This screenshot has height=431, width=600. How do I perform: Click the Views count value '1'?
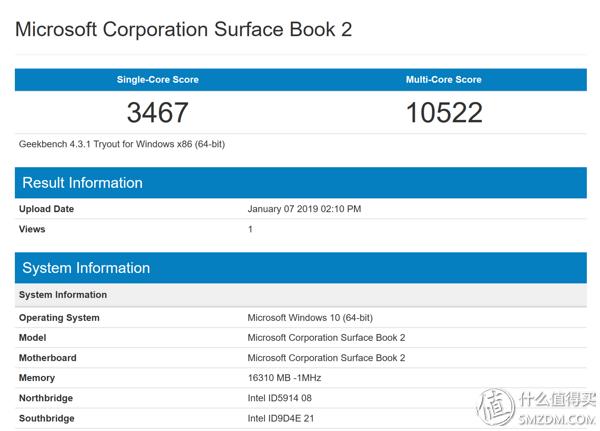pyautogui.click(x=250, y=229)
